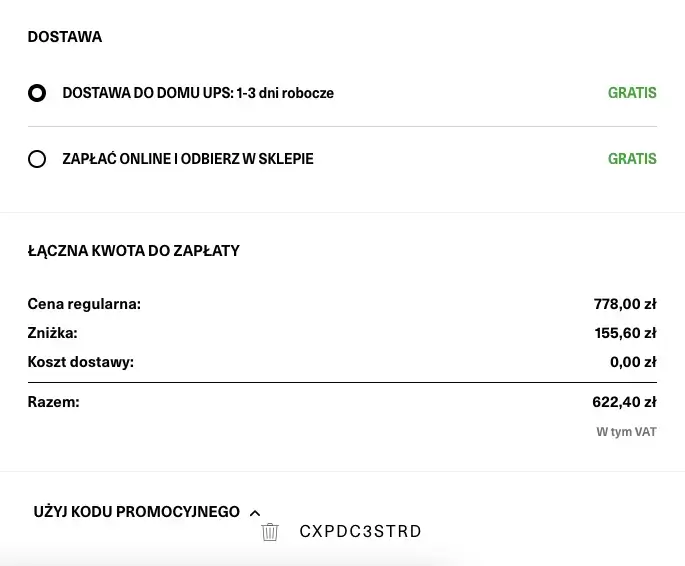Click GRATIS next to UPS home delivery

632,93
